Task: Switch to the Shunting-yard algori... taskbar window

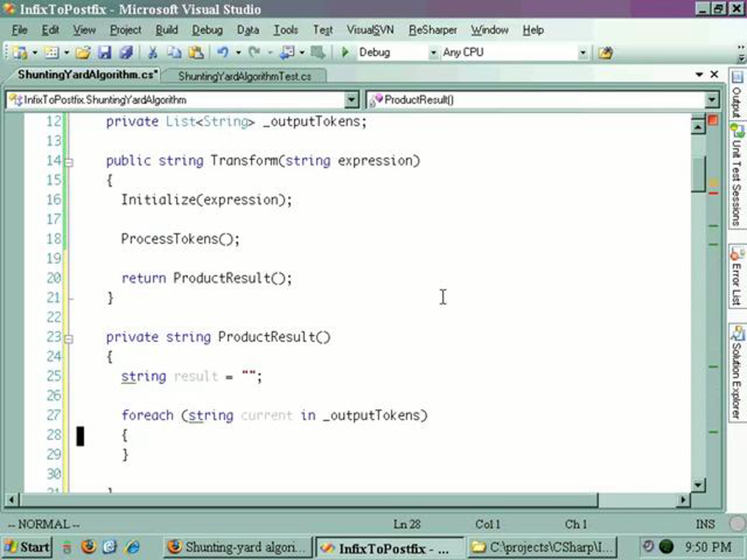Action: pyautogui.click(x=238, y=547)
